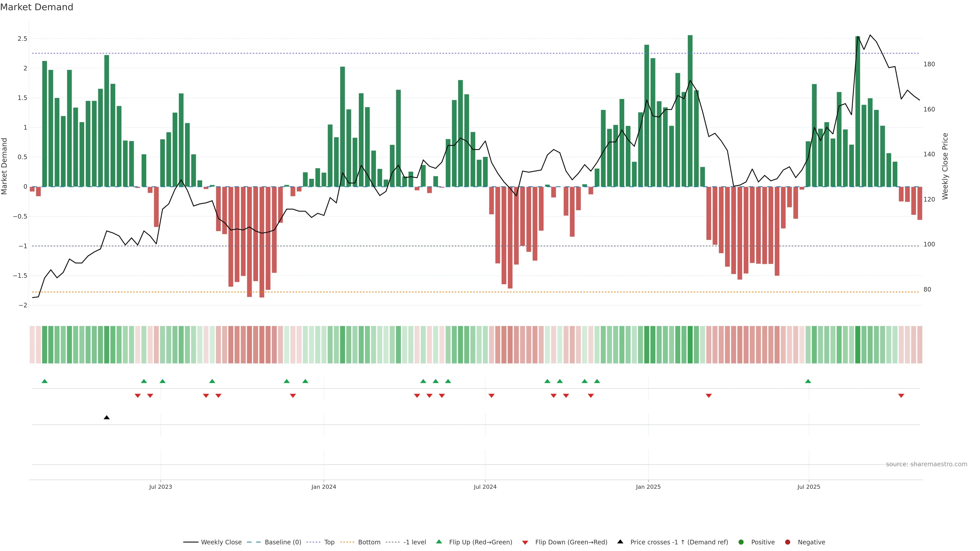Viewport: 980px width, 551px height.
Task: Click the Flip Down legend triangle icon
Action: tap(525, 542)
